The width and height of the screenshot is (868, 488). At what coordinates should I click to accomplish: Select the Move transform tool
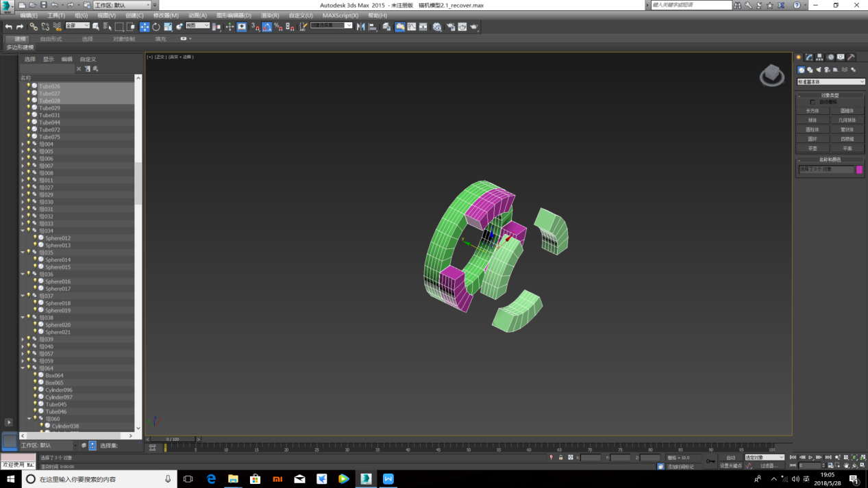click(x=145, y=27)
